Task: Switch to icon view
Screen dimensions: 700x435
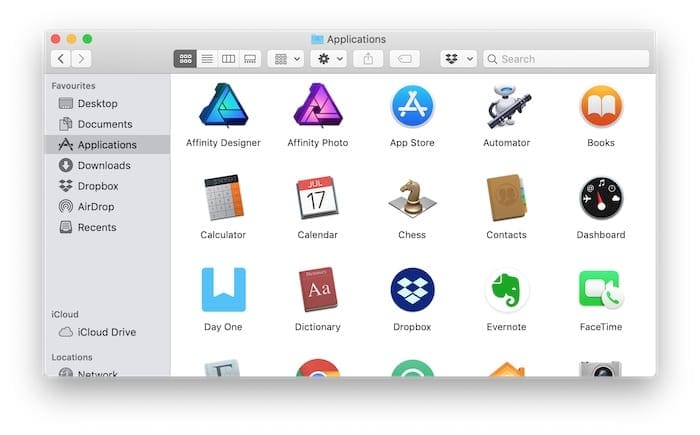Action: (x=185, y=59)
